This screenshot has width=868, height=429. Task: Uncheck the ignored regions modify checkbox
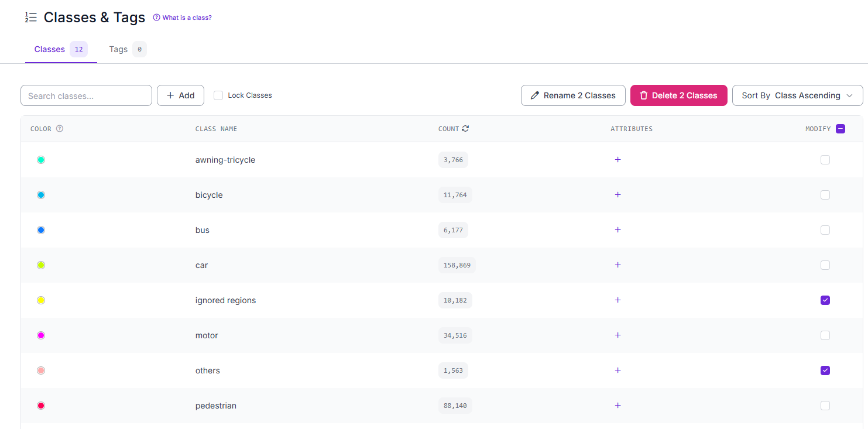(x=825, y=300)
